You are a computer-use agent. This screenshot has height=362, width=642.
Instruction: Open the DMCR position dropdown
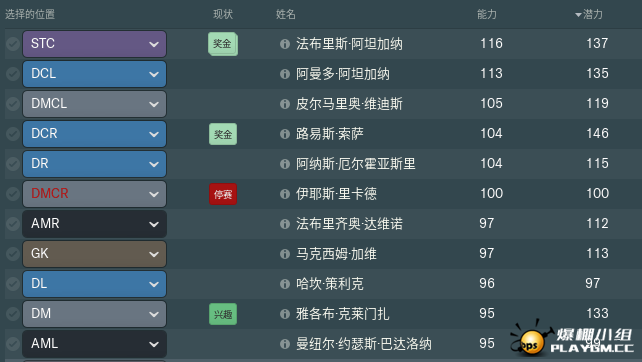click(x=95, y=194)
